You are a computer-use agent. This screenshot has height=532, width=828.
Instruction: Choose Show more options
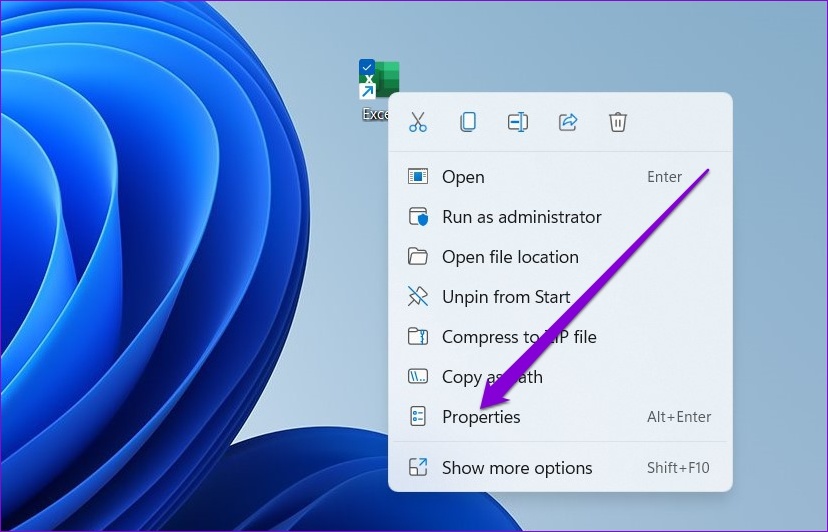click(x=560, y=468)
